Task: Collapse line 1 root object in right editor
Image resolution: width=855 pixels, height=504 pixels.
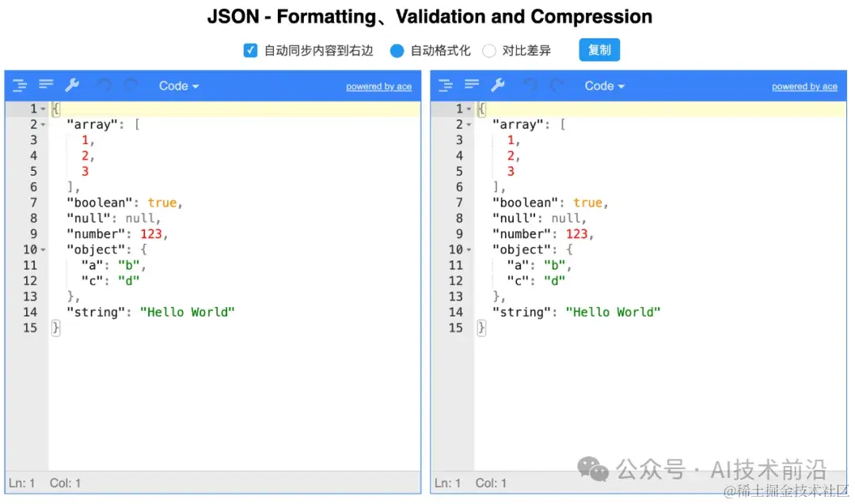Action: 469,109
